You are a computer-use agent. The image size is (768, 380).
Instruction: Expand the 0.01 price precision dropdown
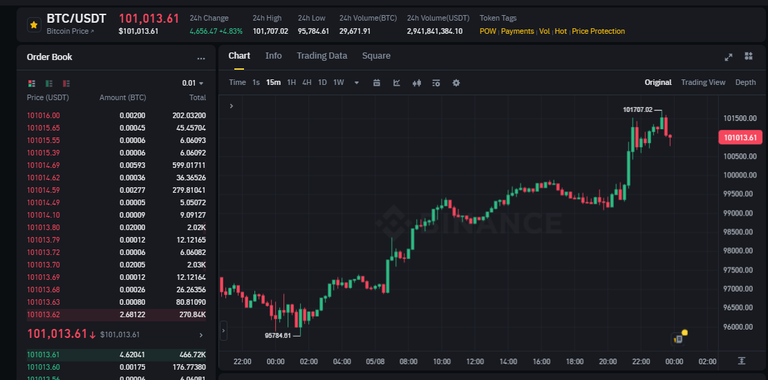(193, 83)
